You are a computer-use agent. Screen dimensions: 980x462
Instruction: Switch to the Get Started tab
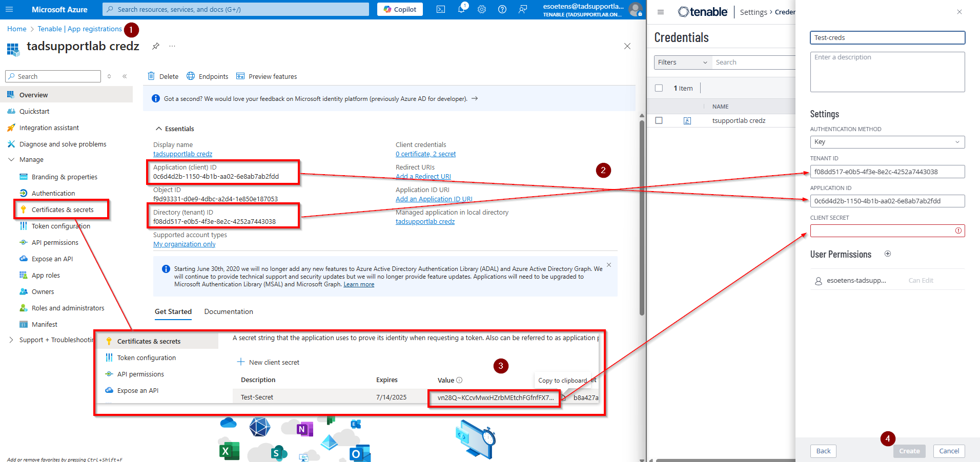click(x=173, y=311)
